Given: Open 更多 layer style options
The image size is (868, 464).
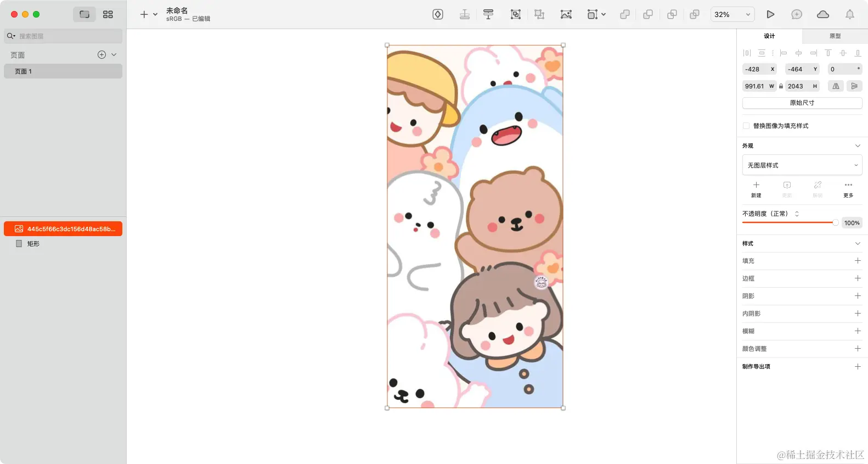Looking at the screenshot, I should 848,189.
